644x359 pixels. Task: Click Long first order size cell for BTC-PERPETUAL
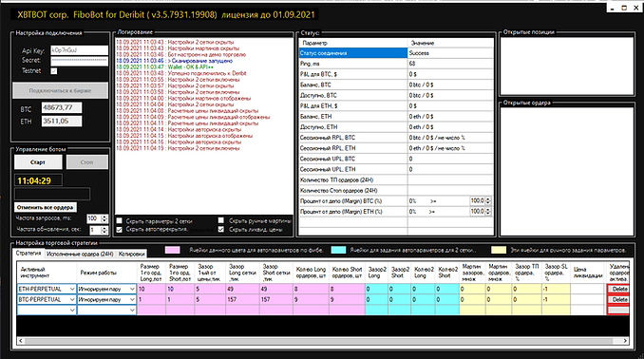tap(152, 300)
